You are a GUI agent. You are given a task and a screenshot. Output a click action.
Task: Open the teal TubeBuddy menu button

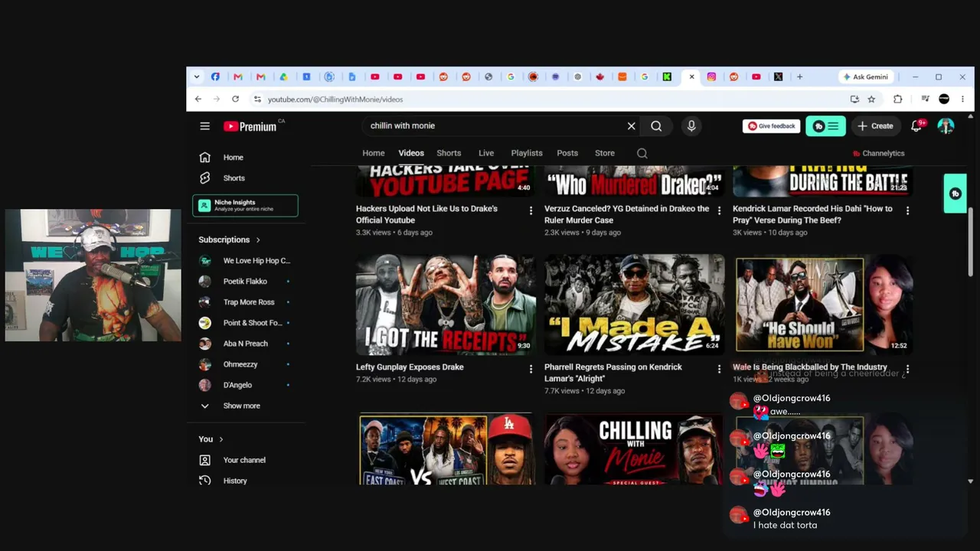coord(825,126)
